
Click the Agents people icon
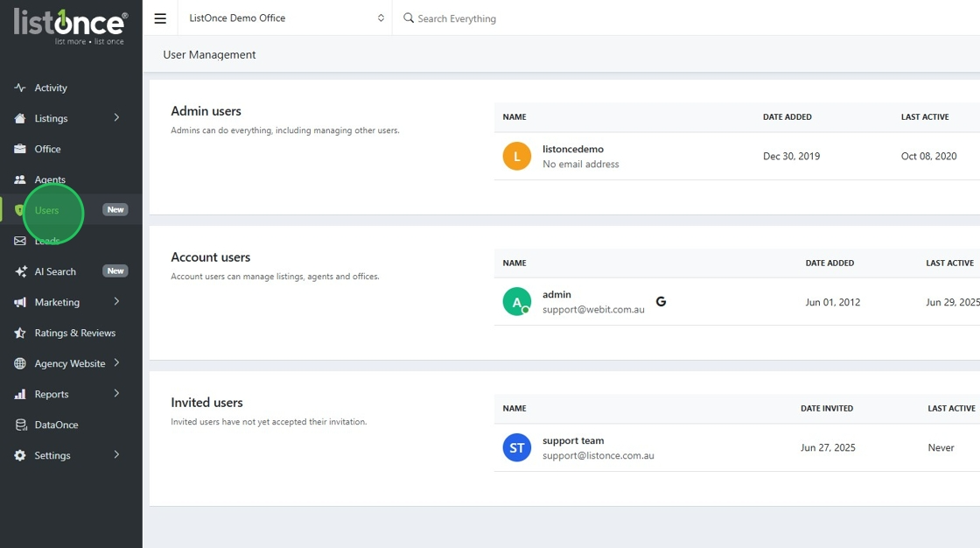pyautogui.click(x=20, y=179)
